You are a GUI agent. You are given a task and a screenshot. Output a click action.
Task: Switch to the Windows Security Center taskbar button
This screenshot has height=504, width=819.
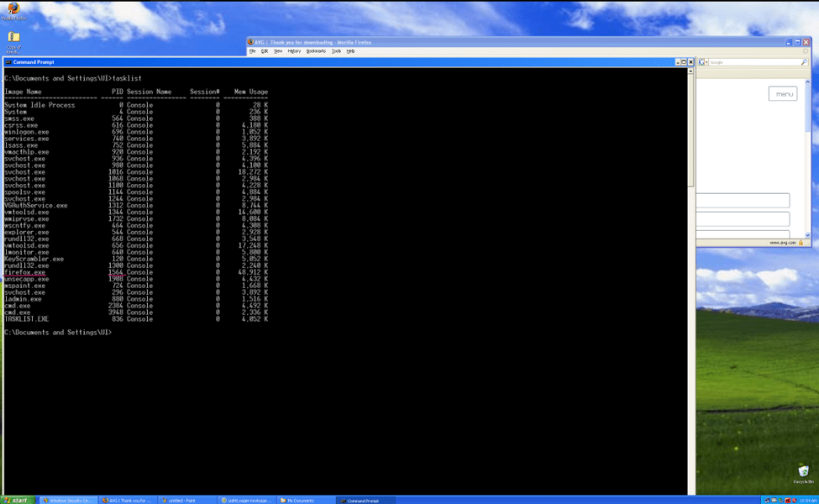coord(69,500)
